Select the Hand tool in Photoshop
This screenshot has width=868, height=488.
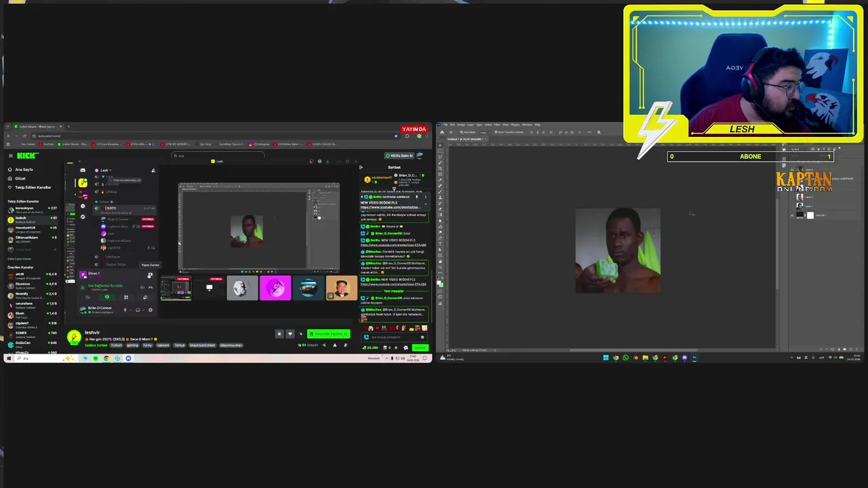[440, 262]
